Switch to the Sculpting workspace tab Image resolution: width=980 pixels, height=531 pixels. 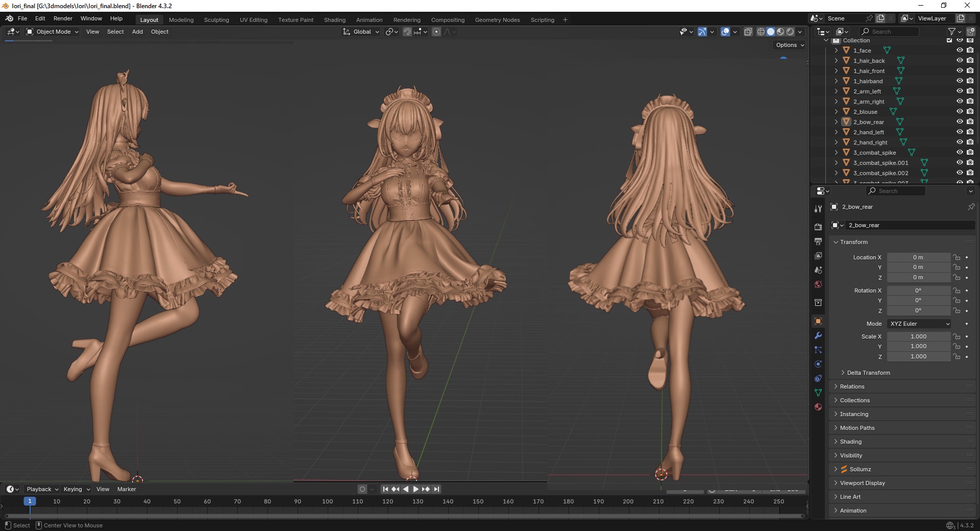click(216, 20)
